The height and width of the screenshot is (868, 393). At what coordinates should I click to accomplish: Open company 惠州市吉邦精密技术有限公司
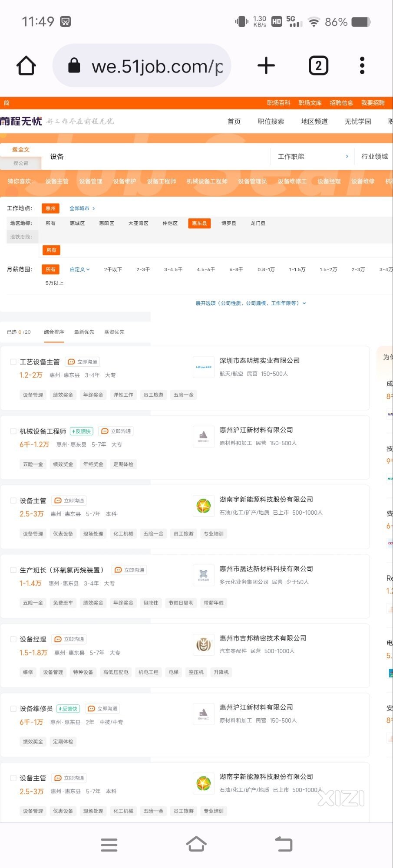(x=263, y=638)
